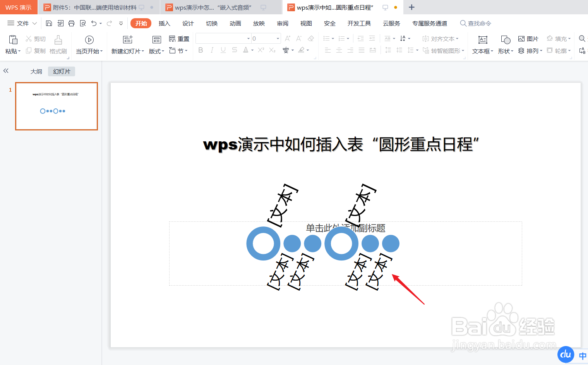
Task: Expand the Arrange (排列) dropdown
Action: coord(541,51)
